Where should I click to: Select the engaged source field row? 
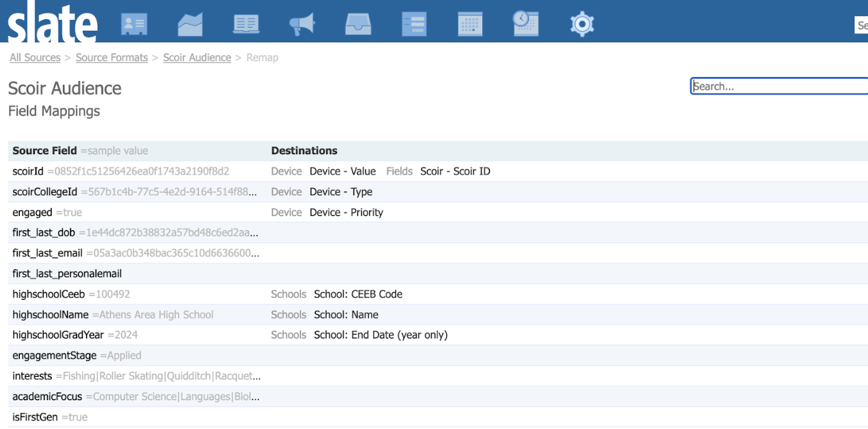click(438, 213)
